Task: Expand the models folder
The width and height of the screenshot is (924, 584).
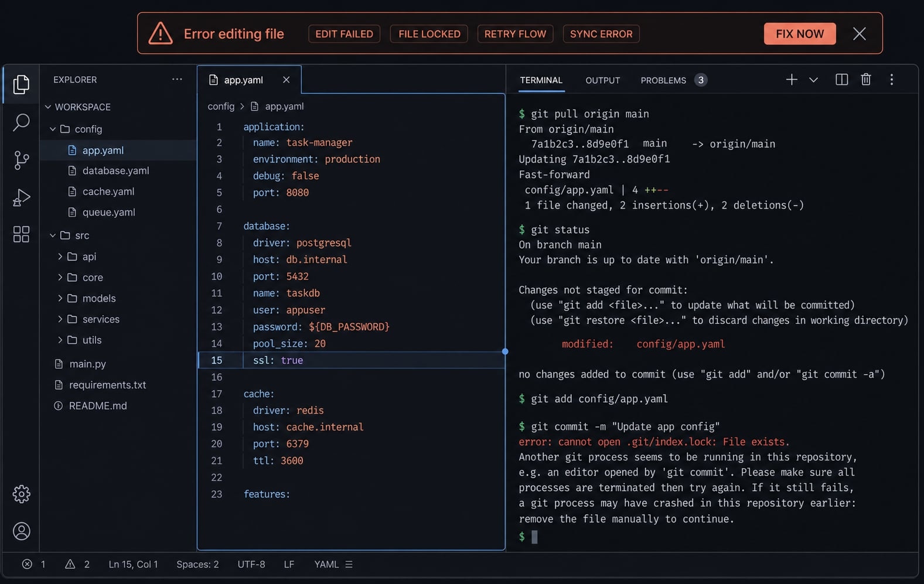Action: click(x=60, y=298)
